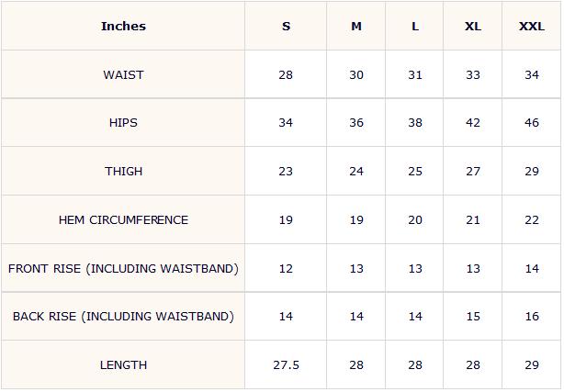Click the BACK RISE (INCLUDING WAISTBAND) label

click(x=123, y=317)
